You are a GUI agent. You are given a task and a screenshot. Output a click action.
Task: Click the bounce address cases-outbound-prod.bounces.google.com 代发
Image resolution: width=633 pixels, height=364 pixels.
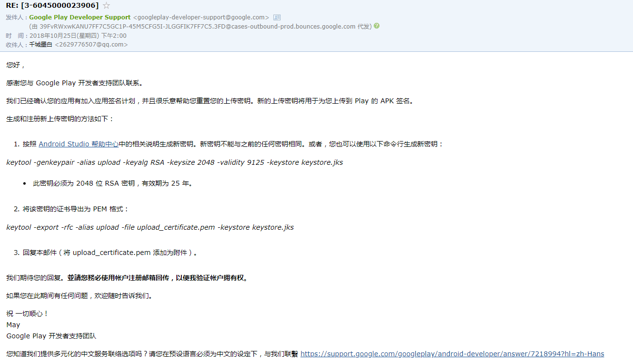tap(201, 26)
